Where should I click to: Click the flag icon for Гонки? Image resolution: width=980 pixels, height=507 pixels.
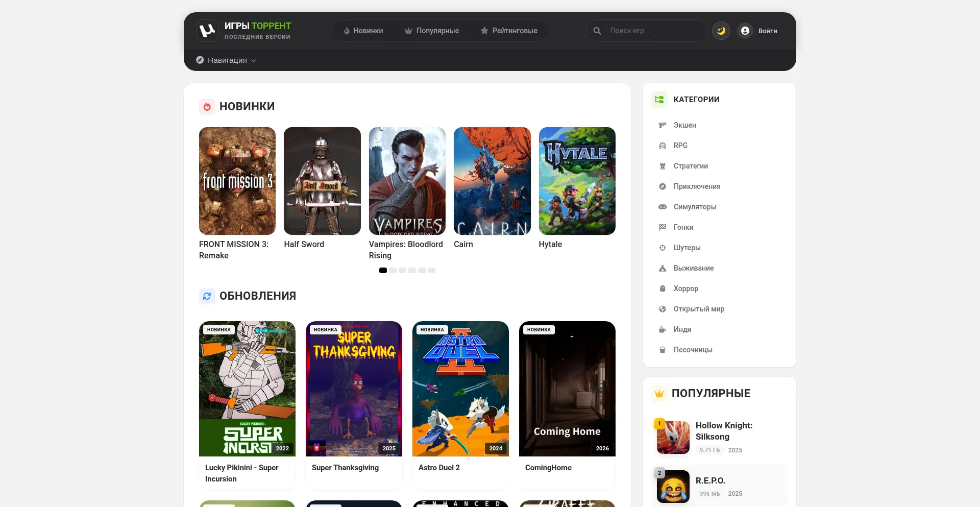[663, 227]
